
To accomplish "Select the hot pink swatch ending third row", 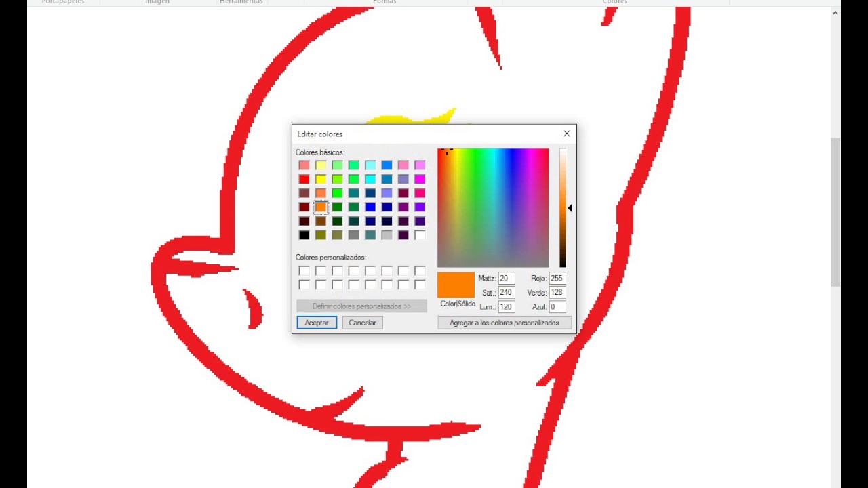I will coord(420,193).
